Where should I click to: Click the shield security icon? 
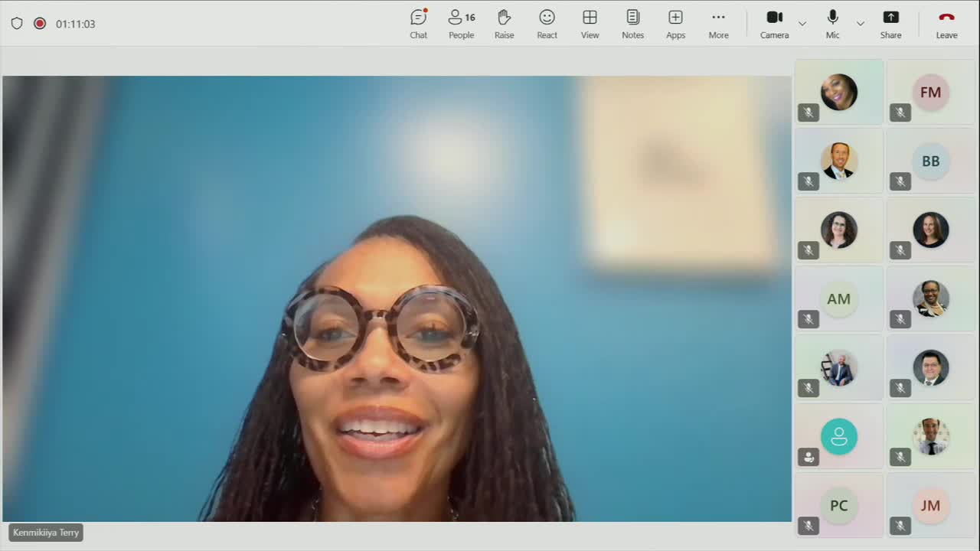tap(17, 24)
